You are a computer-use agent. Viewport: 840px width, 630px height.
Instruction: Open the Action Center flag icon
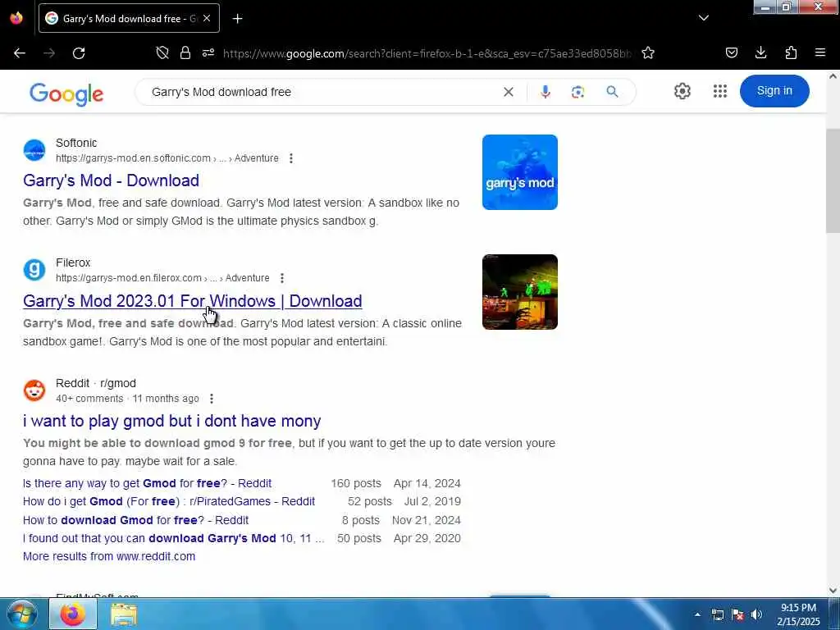point(737,614)
